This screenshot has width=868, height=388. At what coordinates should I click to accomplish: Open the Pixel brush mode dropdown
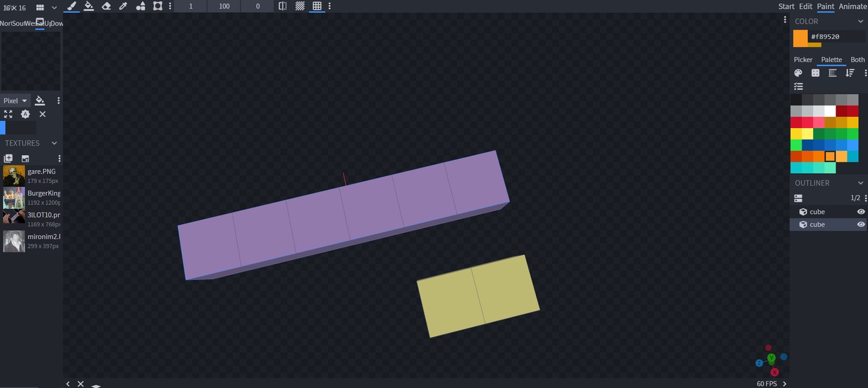click(x=16, y=100)
